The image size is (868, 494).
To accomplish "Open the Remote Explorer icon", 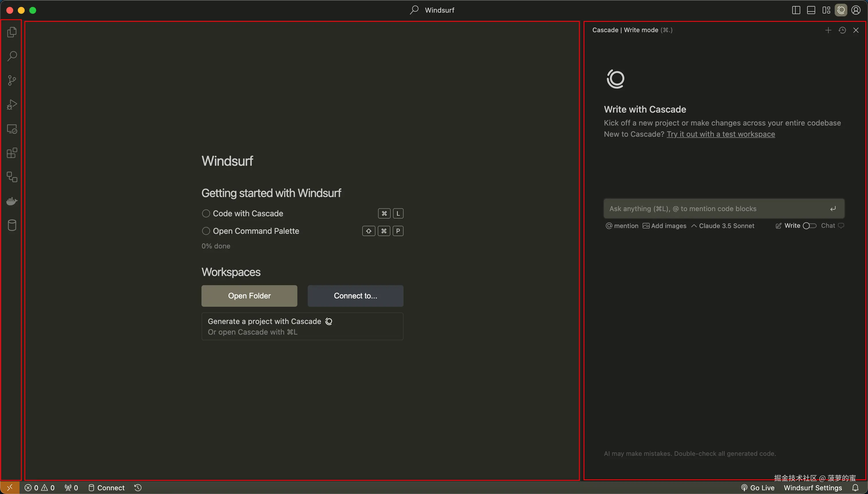I will click(12, 129).
